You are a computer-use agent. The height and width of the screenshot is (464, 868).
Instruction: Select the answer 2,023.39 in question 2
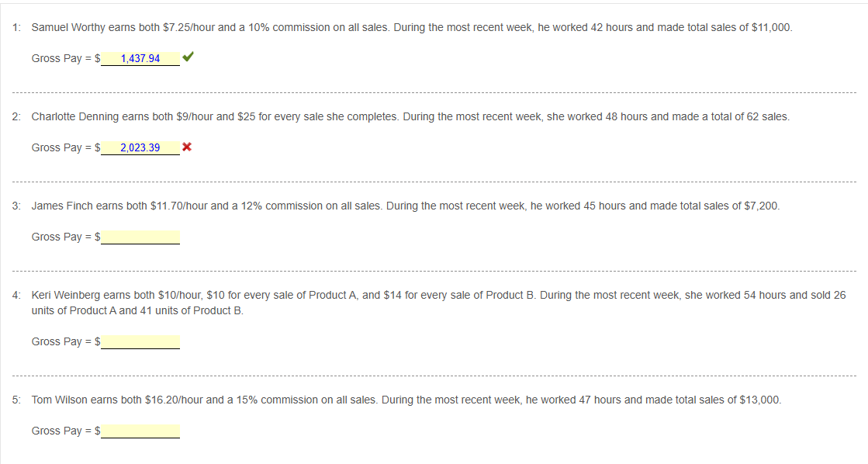coord(140,147)
